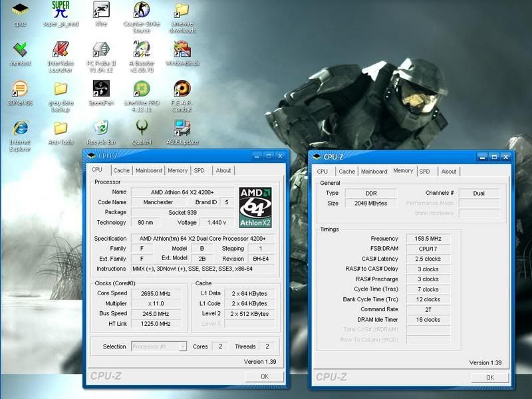Select the Memory tab in the memory window
Screen dimensions: 532x399
click(x=403, y=170)
